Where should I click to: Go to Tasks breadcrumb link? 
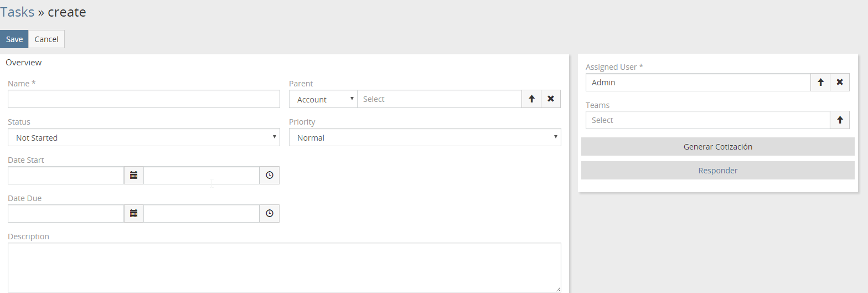coord(17,12)
